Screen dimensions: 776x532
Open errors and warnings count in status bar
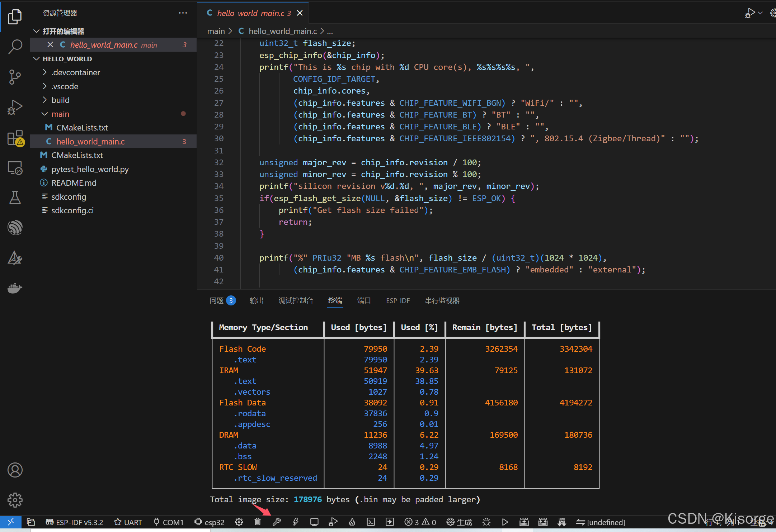420,522
